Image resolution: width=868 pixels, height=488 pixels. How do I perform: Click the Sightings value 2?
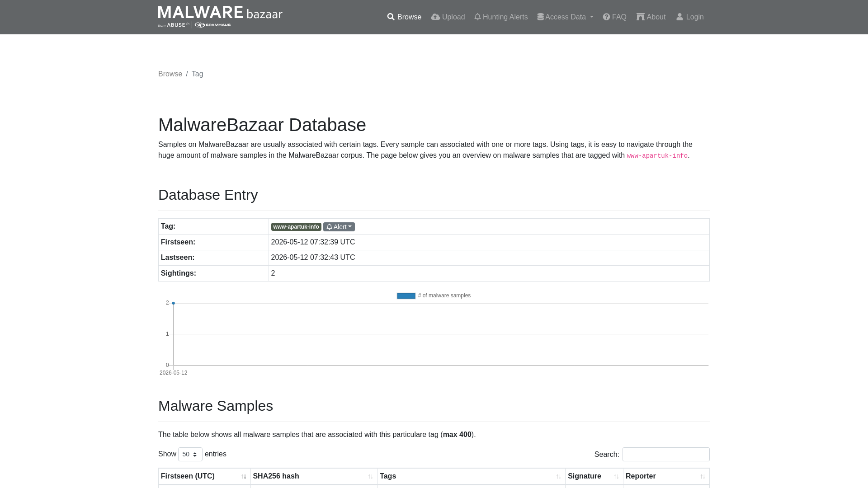(x=273, y=273)
